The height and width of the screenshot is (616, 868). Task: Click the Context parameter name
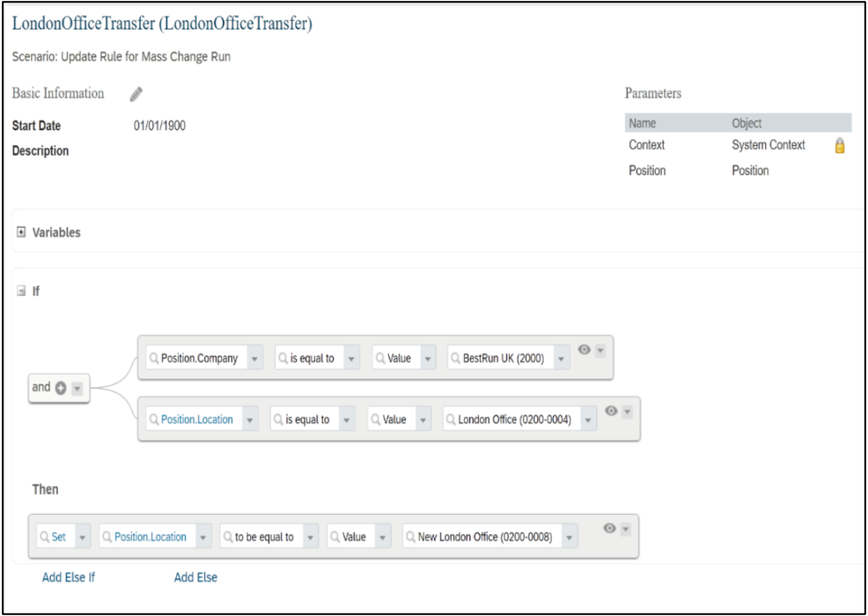tap(646, 145)
